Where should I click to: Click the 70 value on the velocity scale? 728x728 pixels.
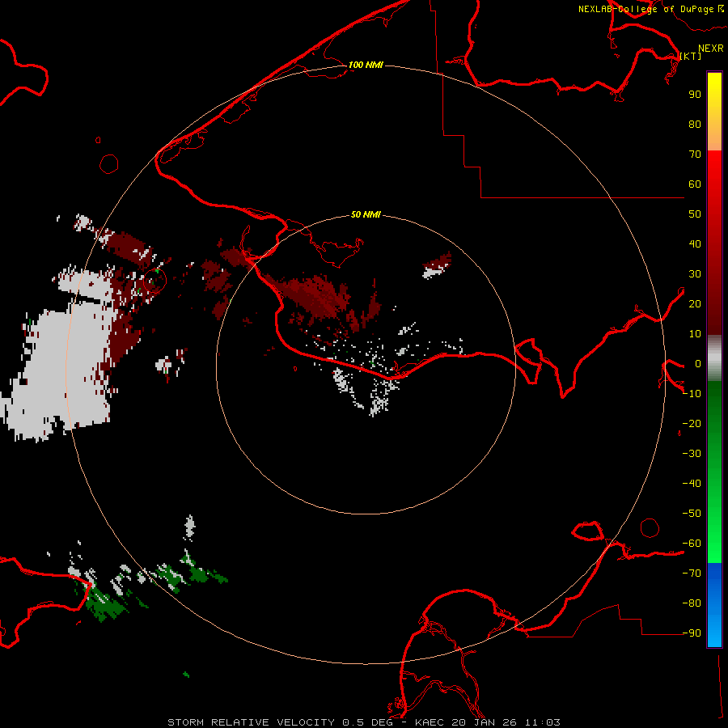tap(695, 154)
